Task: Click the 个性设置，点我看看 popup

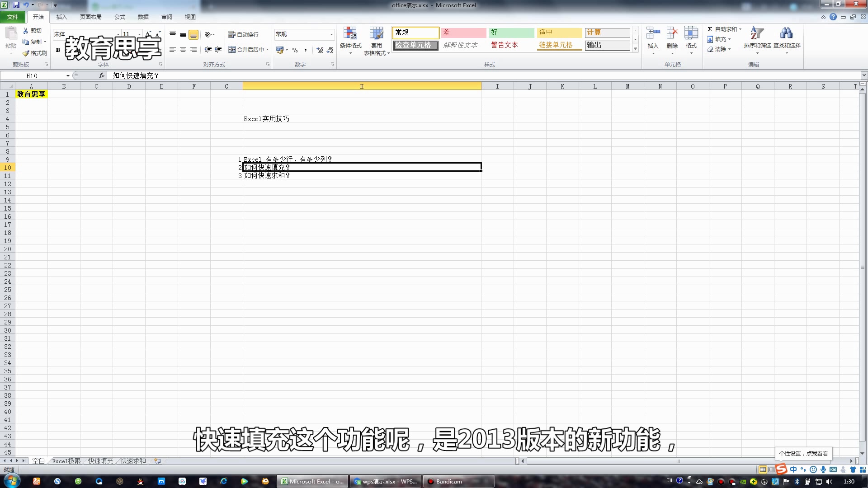Action: [805, 453]
